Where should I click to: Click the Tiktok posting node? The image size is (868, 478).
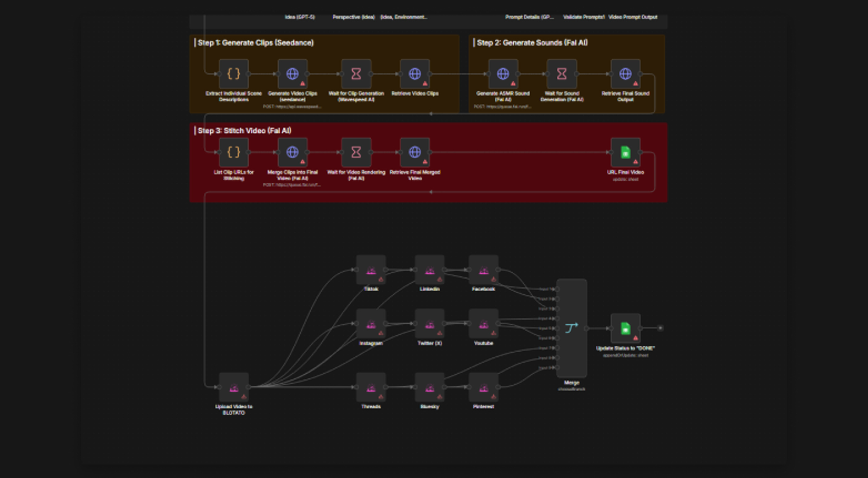click(371, 270)
